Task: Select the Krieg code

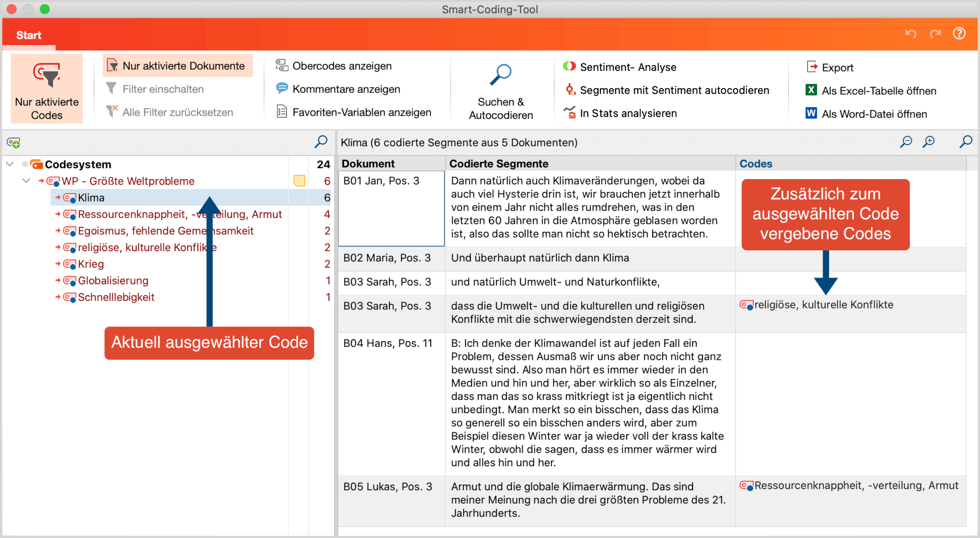Action: click(91, 264)
